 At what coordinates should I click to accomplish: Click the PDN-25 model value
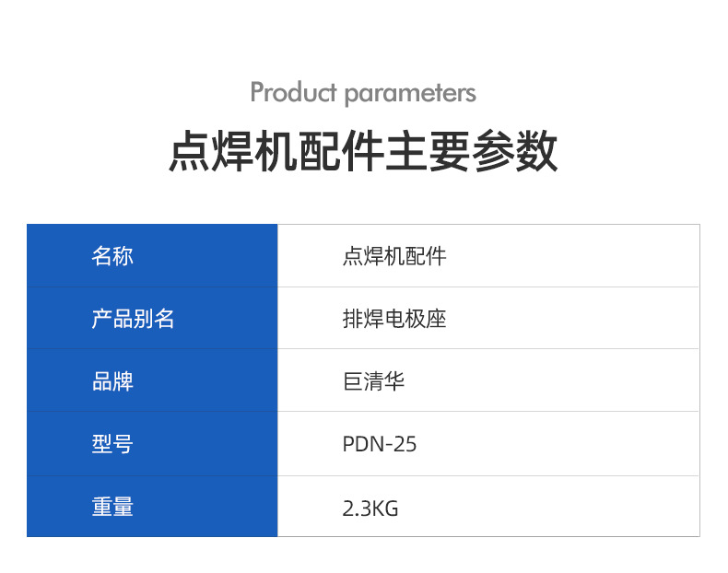pyautogui.click(x=380, y=444)
